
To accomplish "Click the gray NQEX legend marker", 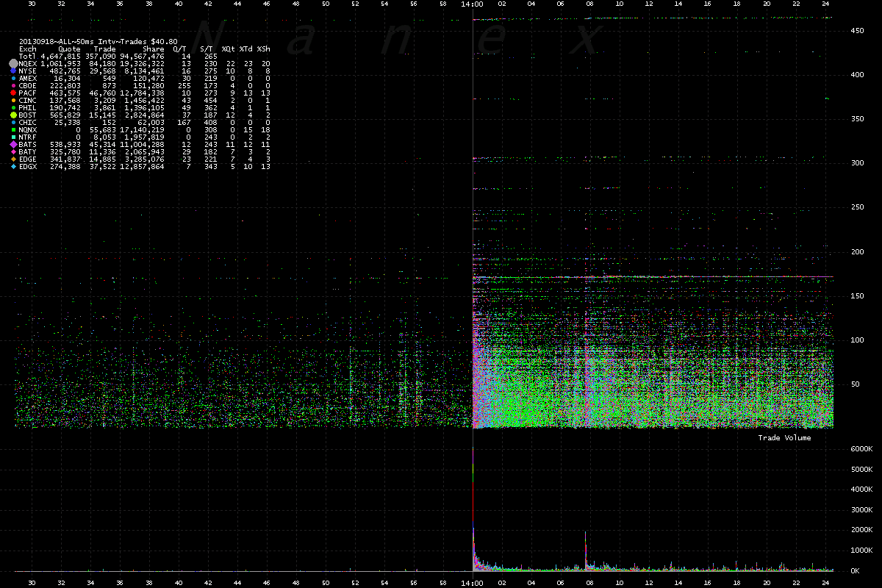I will point(13,64).
